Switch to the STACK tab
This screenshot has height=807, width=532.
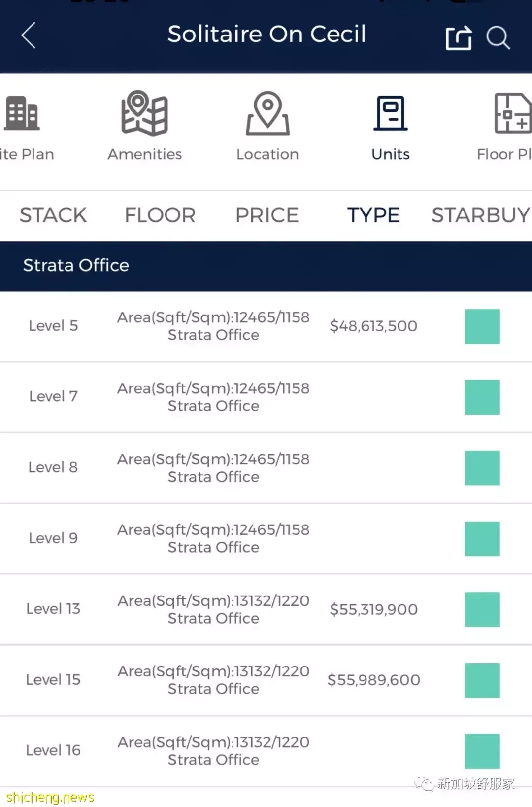click(53, 215)
